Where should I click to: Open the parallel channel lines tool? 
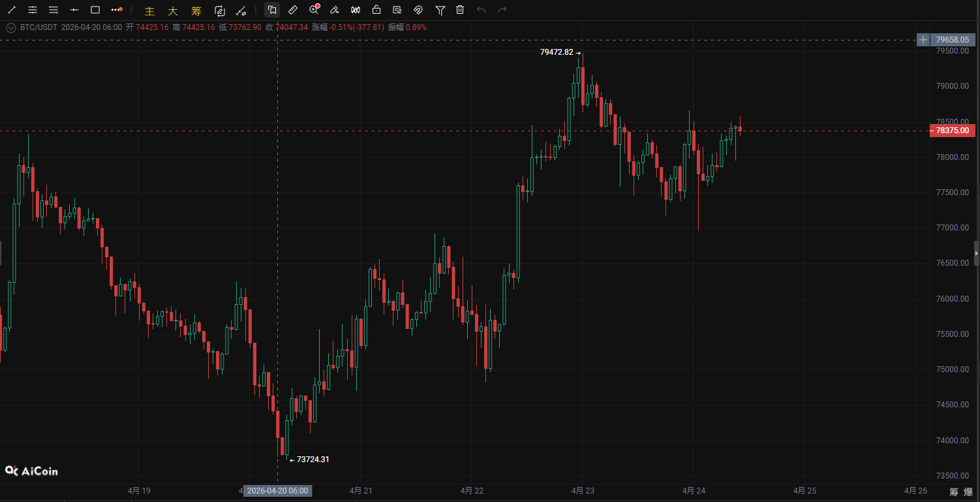[x=33, y=10]
